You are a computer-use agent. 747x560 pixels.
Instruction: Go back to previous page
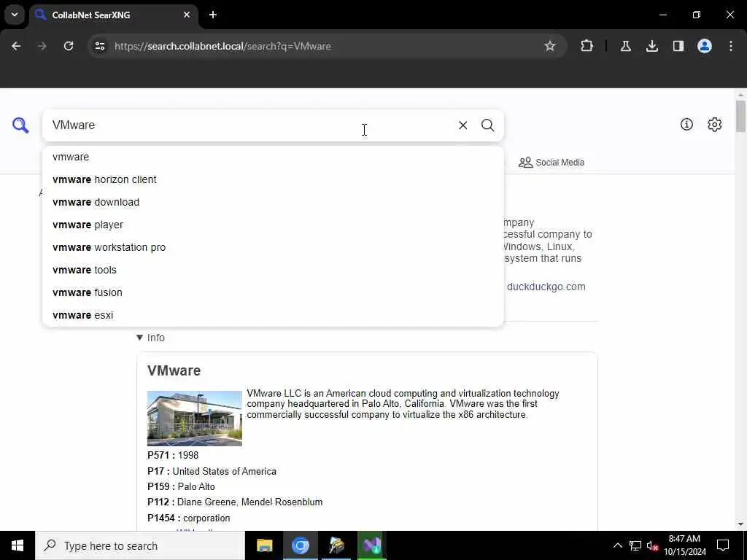16,46
